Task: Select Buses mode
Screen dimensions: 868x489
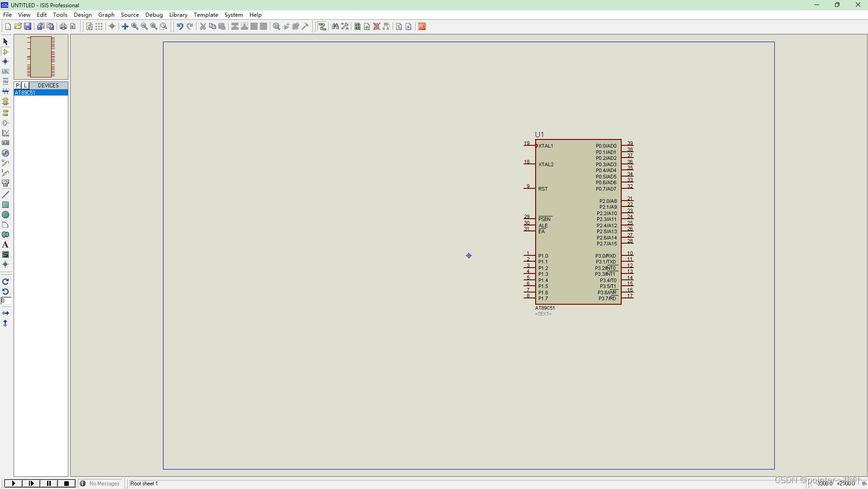Action: (5, 91)
